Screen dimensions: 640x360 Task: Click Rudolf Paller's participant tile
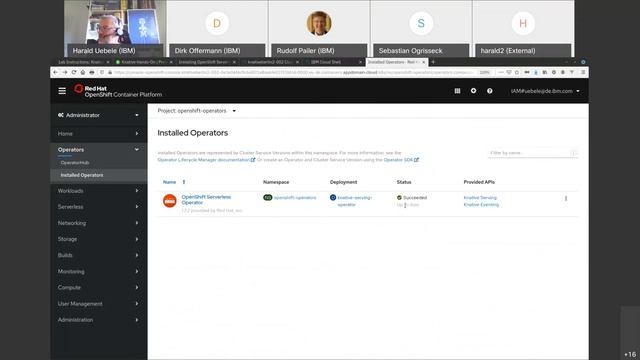tap(319, 28)
